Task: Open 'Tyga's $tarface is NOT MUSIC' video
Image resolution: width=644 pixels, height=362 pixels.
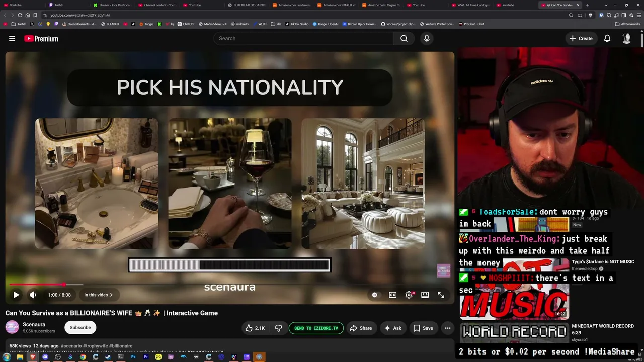Action: click(x=603, y=262)
